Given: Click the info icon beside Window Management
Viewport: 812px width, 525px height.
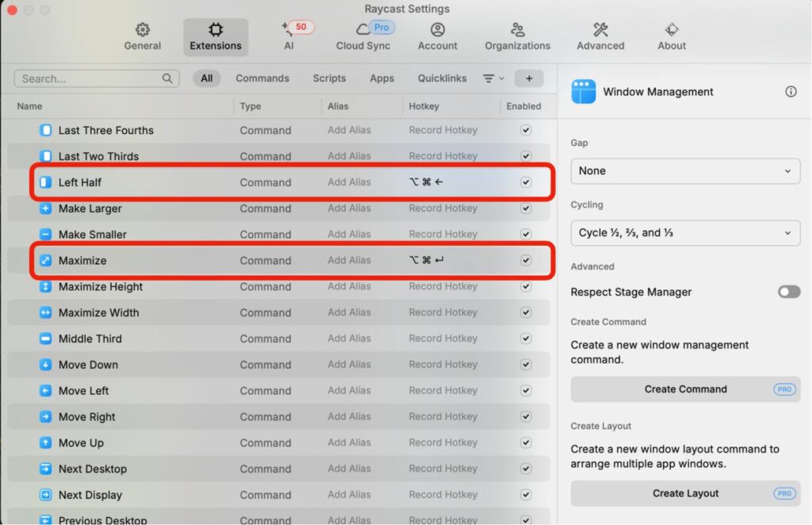Looking at the screenshot, I should (x=791, y=92).
